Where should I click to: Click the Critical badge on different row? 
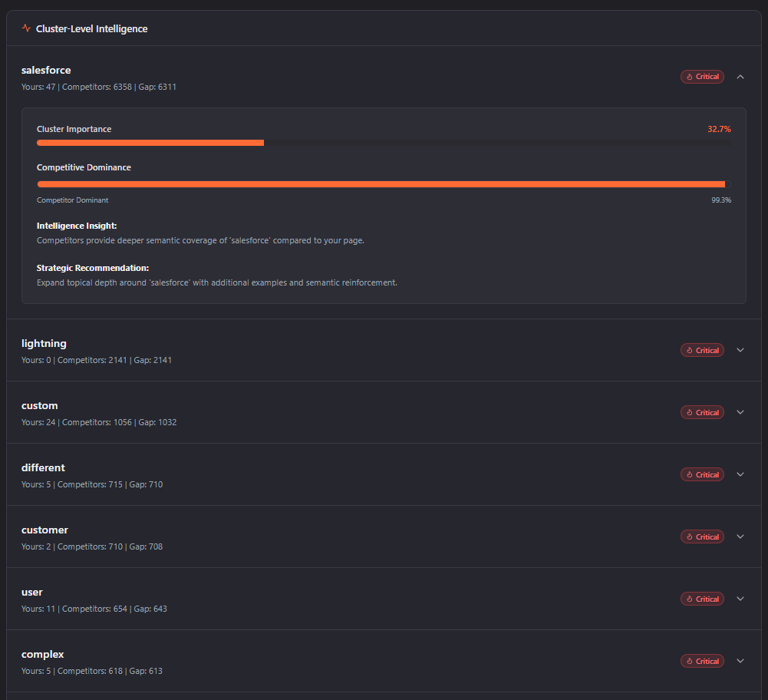[x=702, y=474]
